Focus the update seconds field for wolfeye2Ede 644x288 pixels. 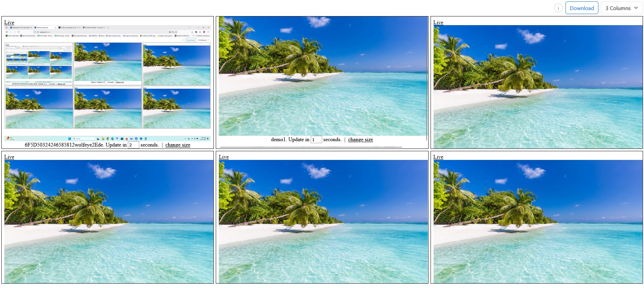pyautogui.click(x=133, y=145)
